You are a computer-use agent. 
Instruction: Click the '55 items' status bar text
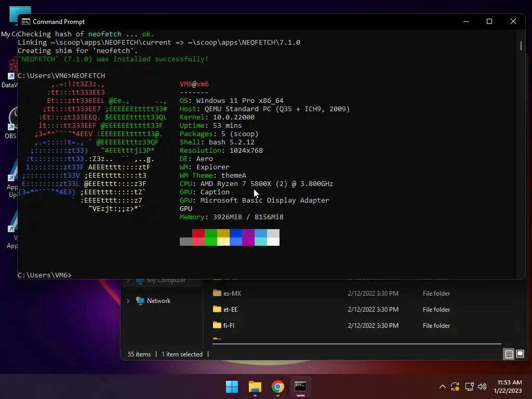tap(139, 354)
